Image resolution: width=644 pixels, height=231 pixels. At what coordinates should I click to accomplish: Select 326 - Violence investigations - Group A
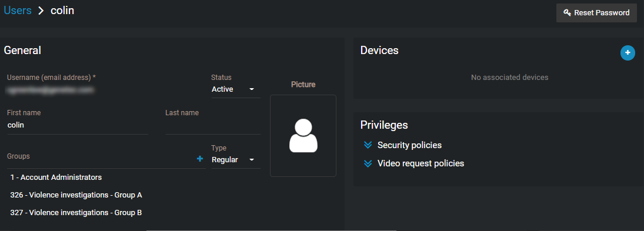[76, 195]
